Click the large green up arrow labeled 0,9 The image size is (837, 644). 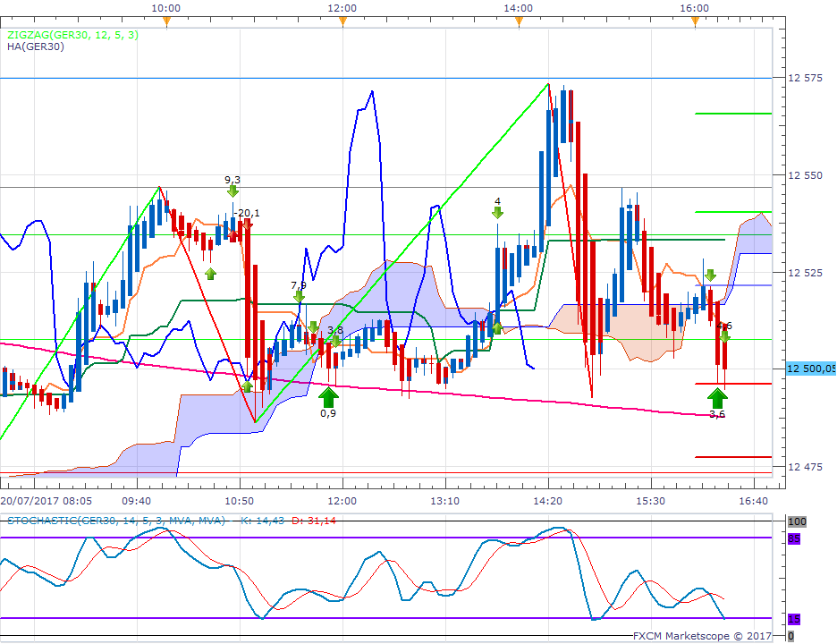[329, 398]
